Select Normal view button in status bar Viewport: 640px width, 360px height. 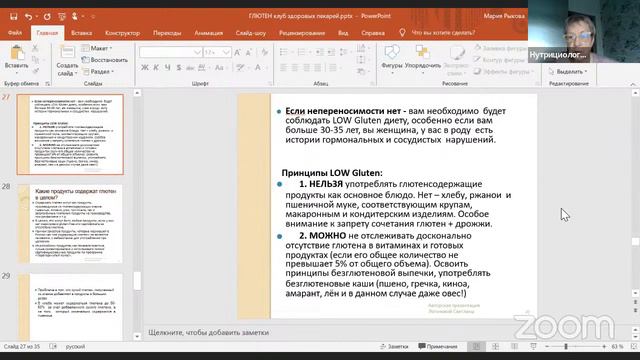click(x=476, y=347)
